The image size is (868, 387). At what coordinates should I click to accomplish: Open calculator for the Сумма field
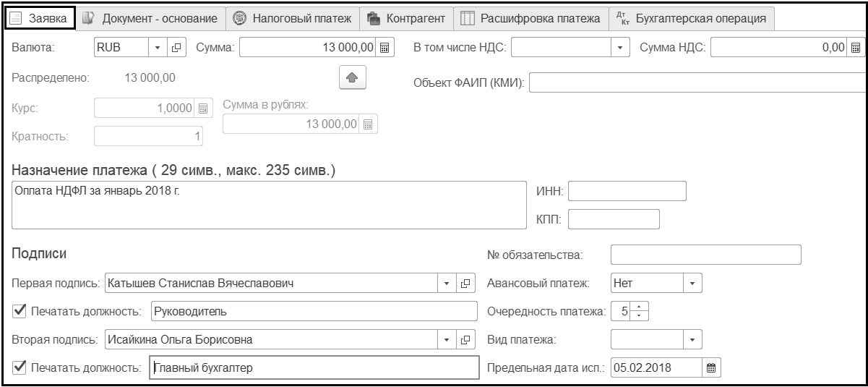coord(384,48)
